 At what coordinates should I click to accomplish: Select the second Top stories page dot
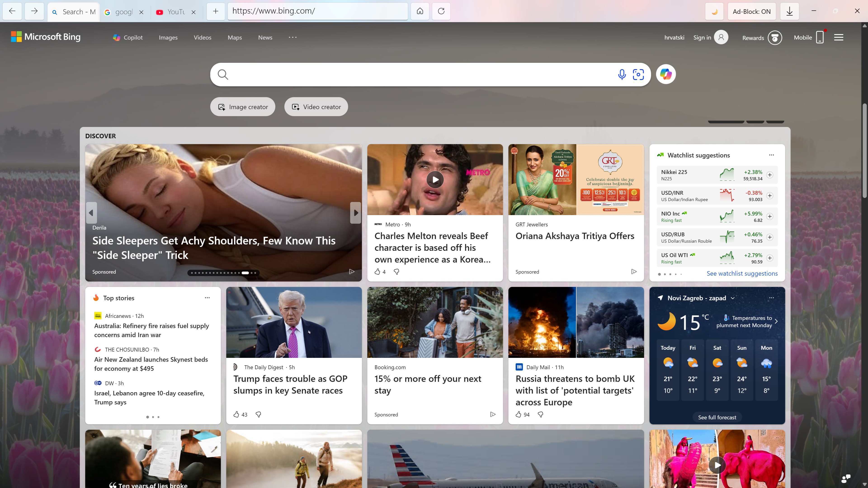[x=153, y=417]
